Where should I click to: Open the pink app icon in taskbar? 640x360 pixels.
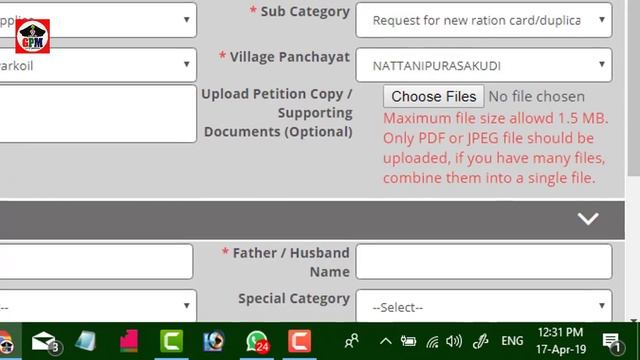click(129, 341)
